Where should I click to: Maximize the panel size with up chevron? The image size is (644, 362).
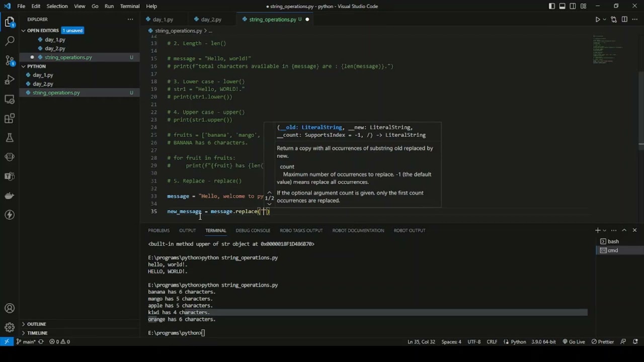(624, 230)
